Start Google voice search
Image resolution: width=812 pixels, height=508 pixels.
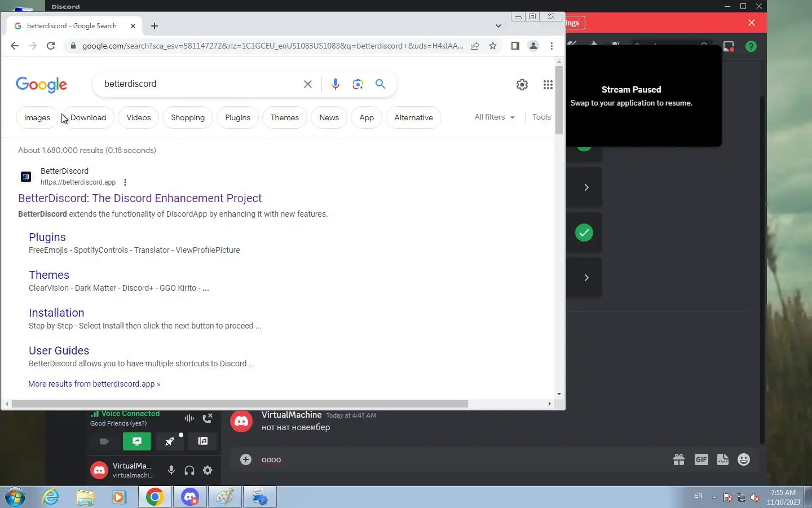point(336,84)
